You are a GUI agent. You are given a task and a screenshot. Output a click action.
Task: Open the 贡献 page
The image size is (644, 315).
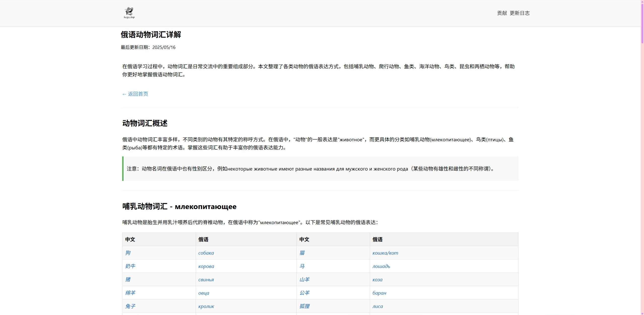tap(502, 13)
